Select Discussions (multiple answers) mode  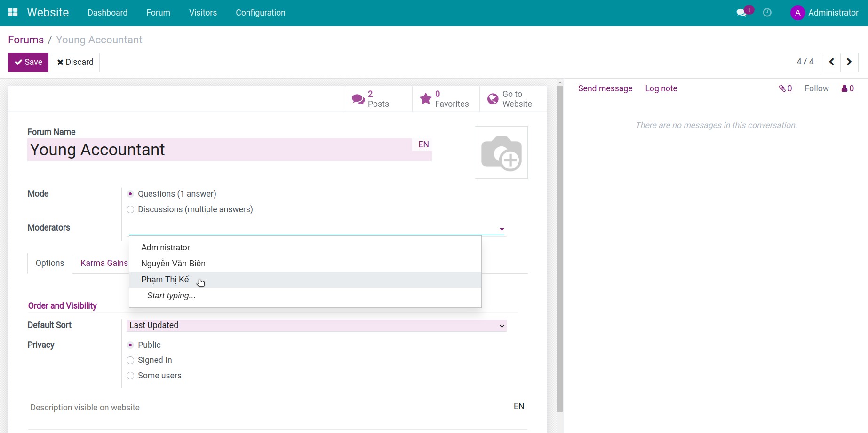[131, 209]
